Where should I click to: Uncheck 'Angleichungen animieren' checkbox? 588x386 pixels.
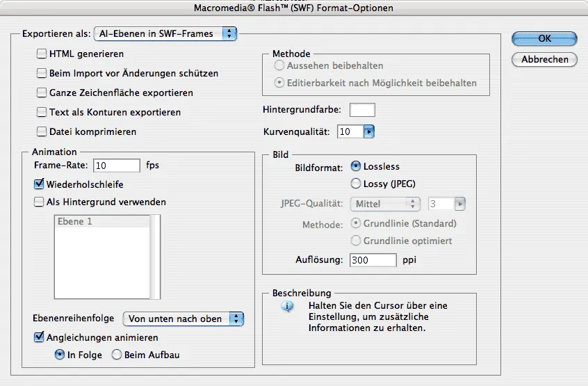tap(39, 337)
